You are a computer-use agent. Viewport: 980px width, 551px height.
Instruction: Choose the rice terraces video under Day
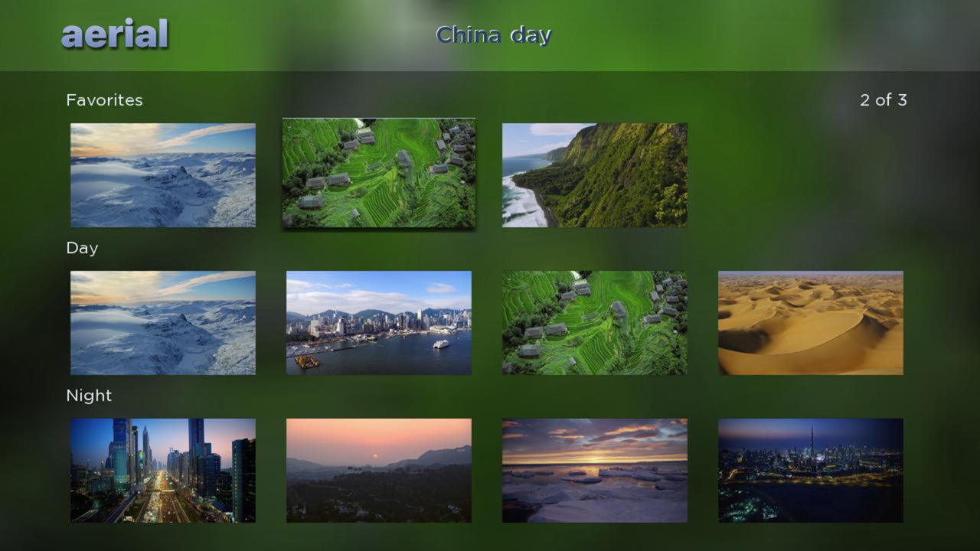[x=594, y=322]
